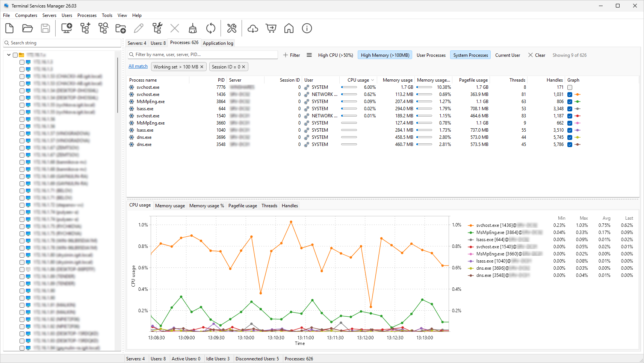Open the filter list hamburger menu
This screenshot has width=644, height=363.
309,55
